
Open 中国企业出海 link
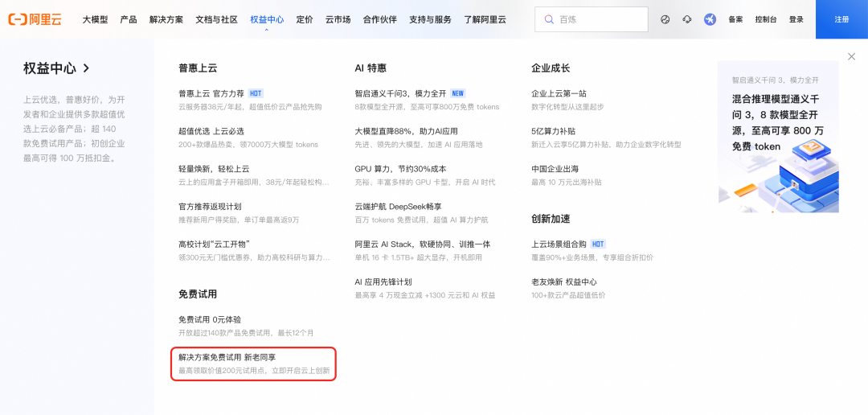tap(555, 169)
